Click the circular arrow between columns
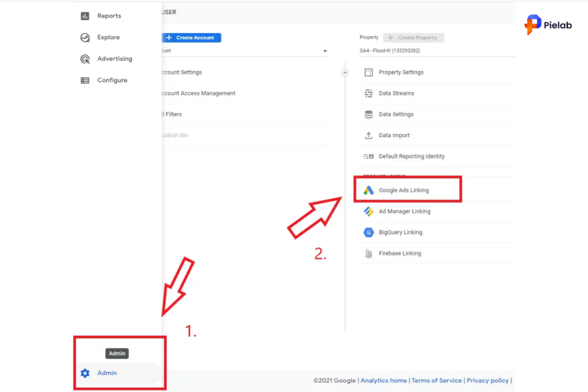 (x=345, y=72)
